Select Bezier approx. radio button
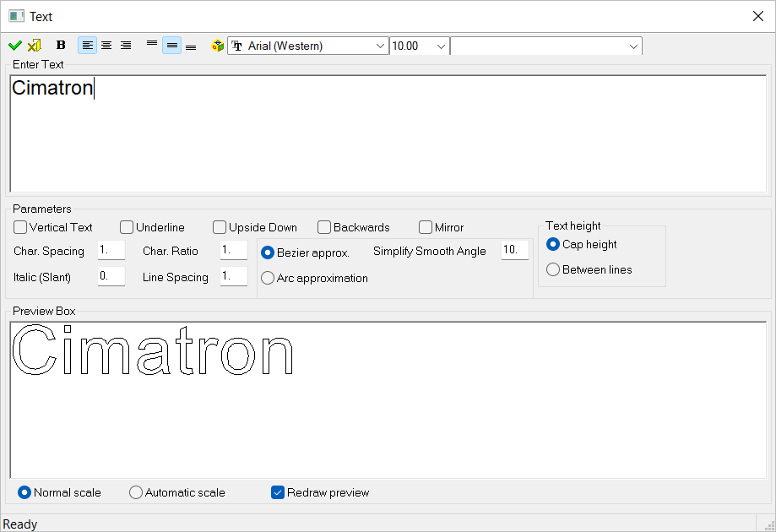This screenshot has width=776, height=532. 267,252
